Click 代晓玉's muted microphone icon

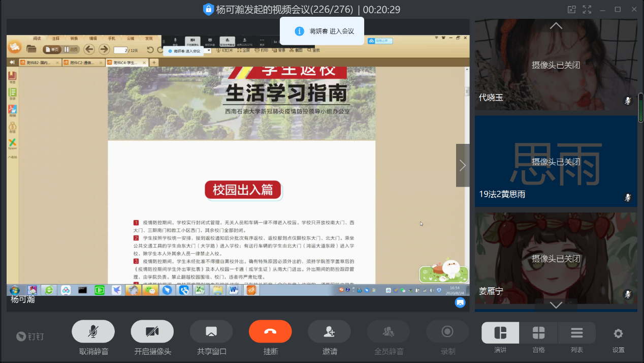pos(628,101)
